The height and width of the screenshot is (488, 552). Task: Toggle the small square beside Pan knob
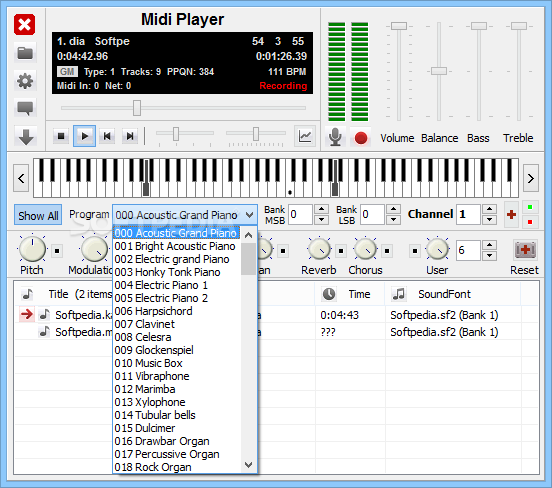283,251
